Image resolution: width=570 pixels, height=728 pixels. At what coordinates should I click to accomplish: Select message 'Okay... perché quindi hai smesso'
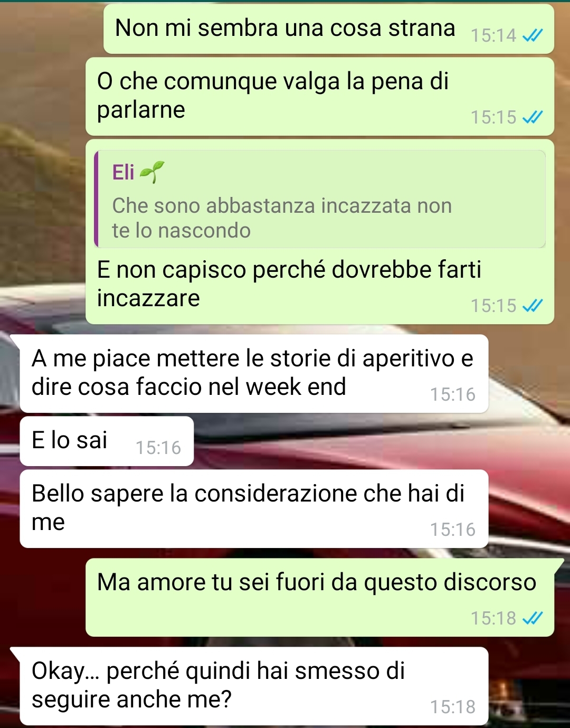254,686
